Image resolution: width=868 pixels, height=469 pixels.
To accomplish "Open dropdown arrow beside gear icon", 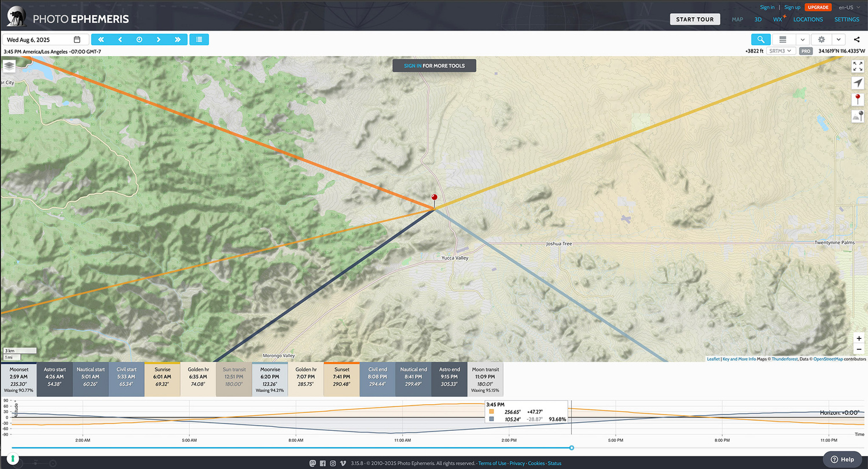I will (838, 39).
